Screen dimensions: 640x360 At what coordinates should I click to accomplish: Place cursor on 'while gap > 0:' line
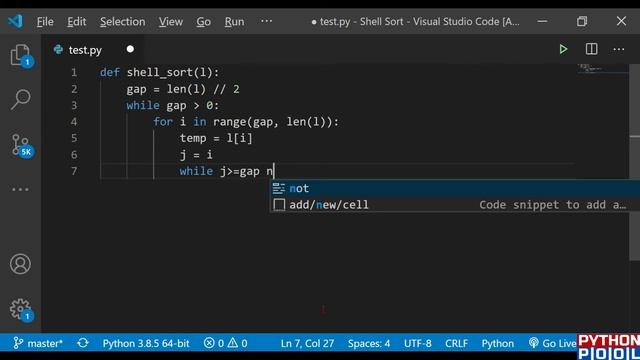173,105
